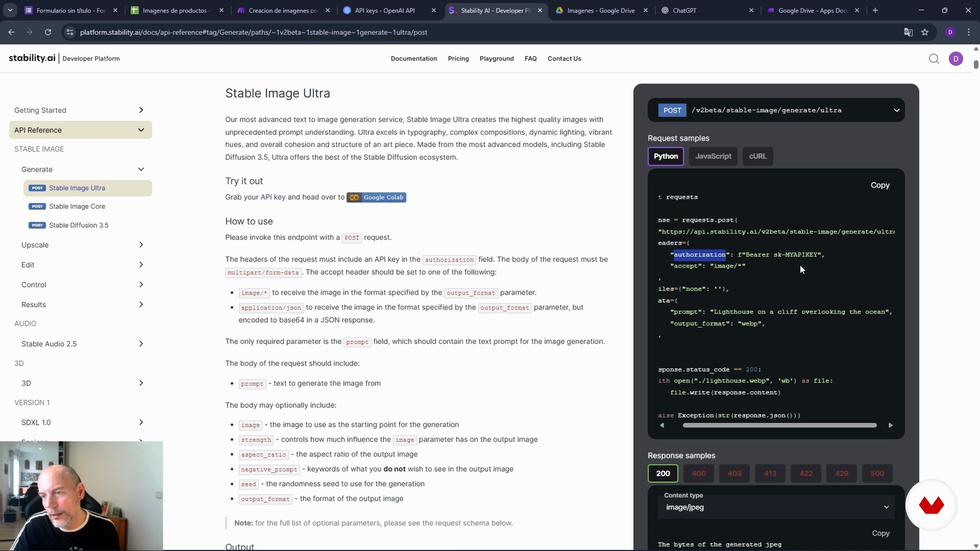
Task: Open the Pricing menu item
Action: point(458,59)
